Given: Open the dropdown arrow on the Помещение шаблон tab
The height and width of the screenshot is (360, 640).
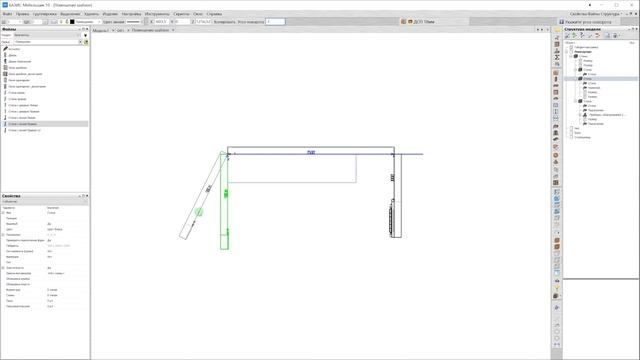Looking at the screenshot, I should click(173, 30).
